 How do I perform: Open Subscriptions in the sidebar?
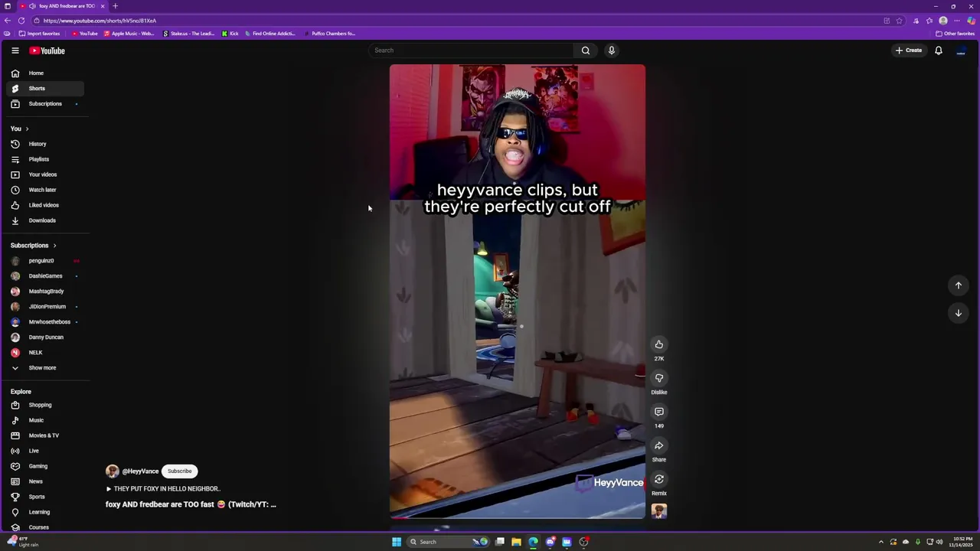46,104
